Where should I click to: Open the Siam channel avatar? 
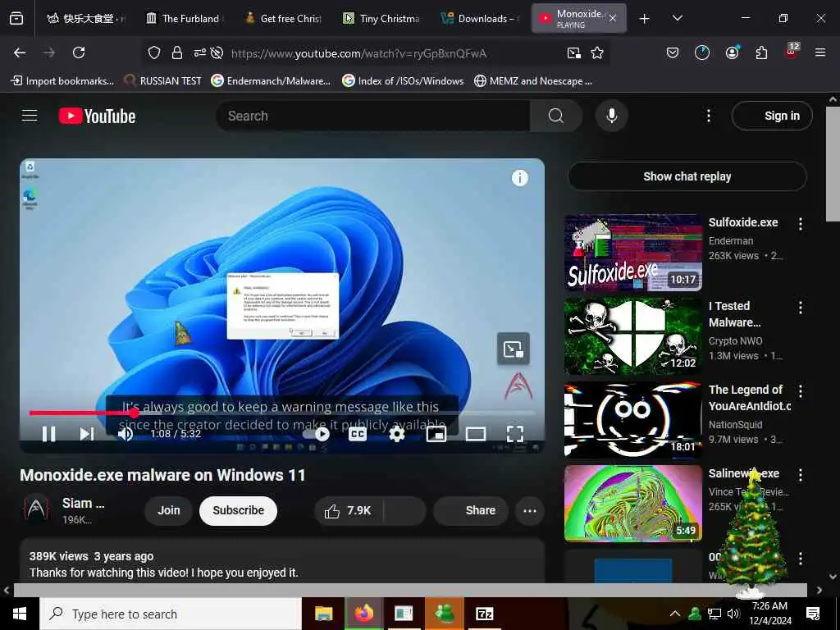[x=36, y=509]
